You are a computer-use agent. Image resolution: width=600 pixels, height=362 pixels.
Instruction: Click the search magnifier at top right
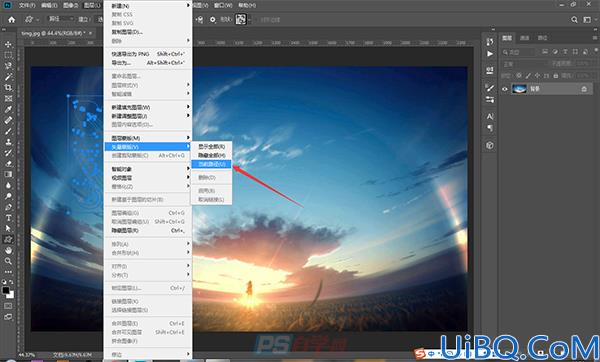coord(574,20)
